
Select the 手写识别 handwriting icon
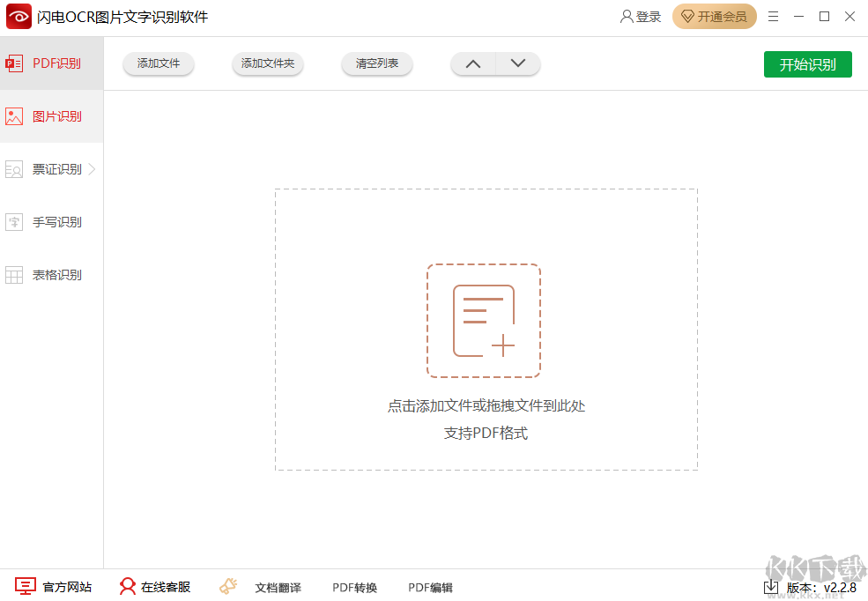point(14,222)
